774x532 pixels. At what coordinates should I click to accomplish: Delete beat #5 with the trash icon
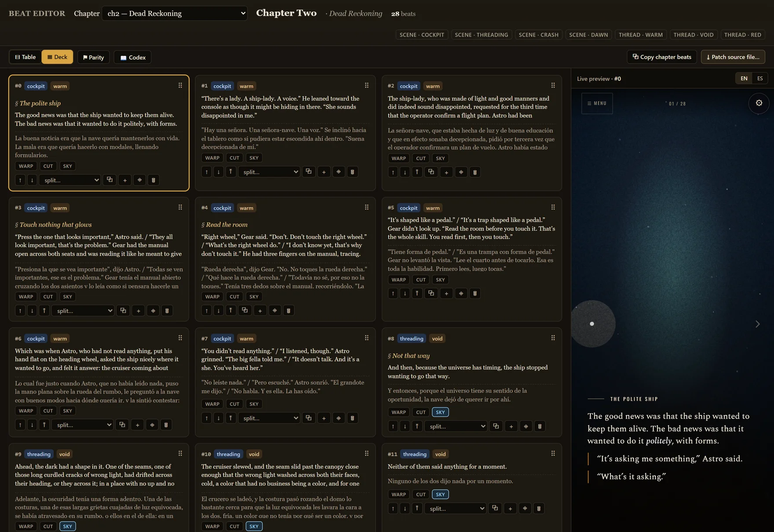(475, 293)
